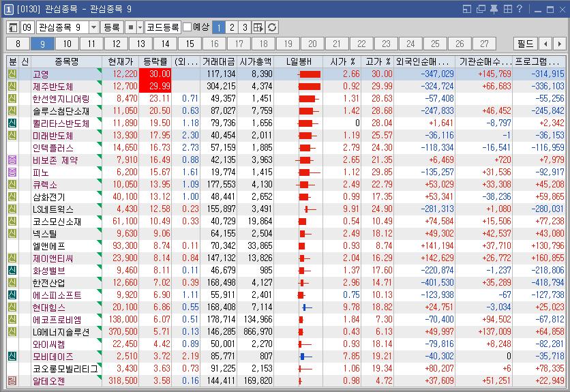Click the 증 badge in 피노 row
The image size is (570, 392).
(x=12, y=172)
